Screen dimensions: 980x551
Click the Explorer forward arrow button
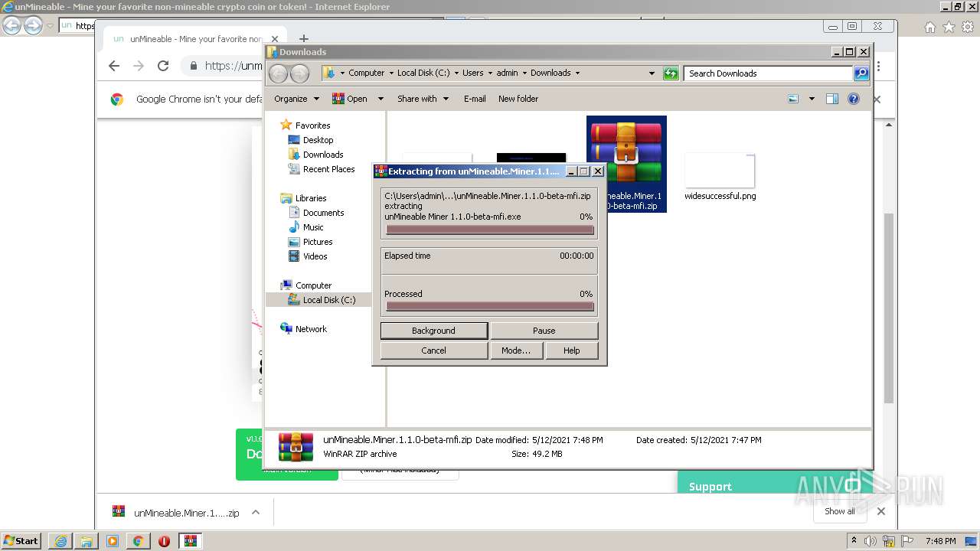(299, 73)
